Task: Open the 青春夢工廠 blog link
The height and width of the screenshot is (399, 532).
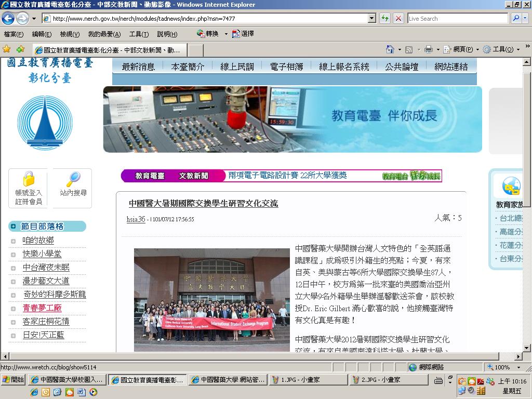Action: (42, 308)
